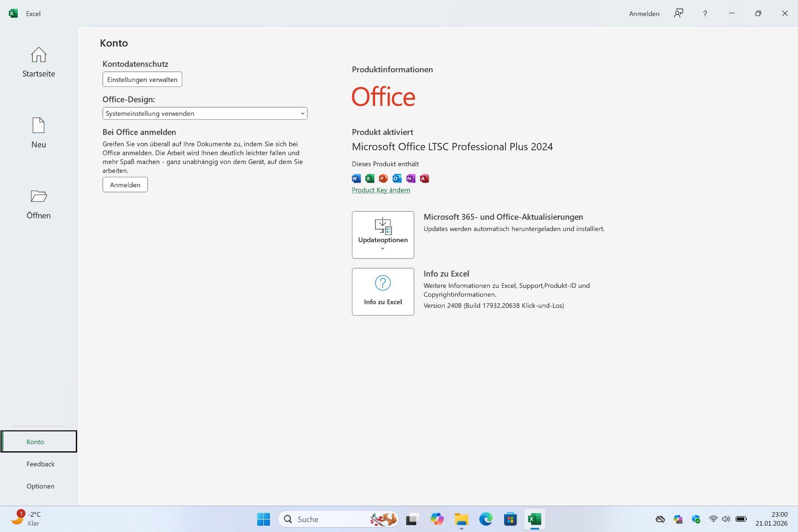Viewport: 798px width, 532px height.
Task: Open Task View from the taskbar
Action: pos(412,519)
